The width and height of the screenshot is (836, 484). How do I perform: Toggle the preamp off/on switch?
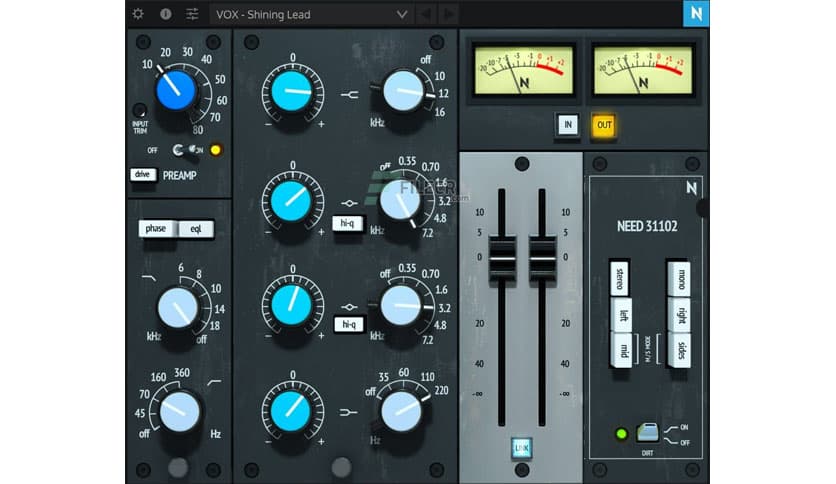point(187,150)
